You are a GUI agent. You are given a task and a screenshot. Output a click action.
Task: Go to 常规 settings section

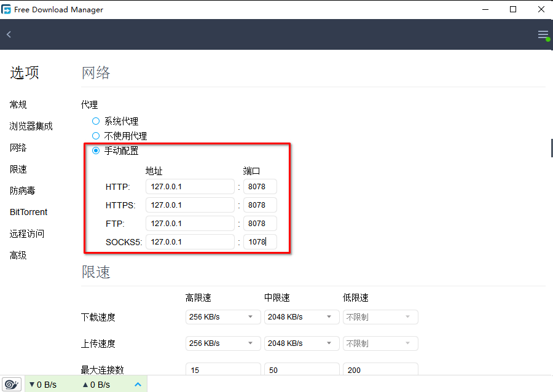pos(18,105)
